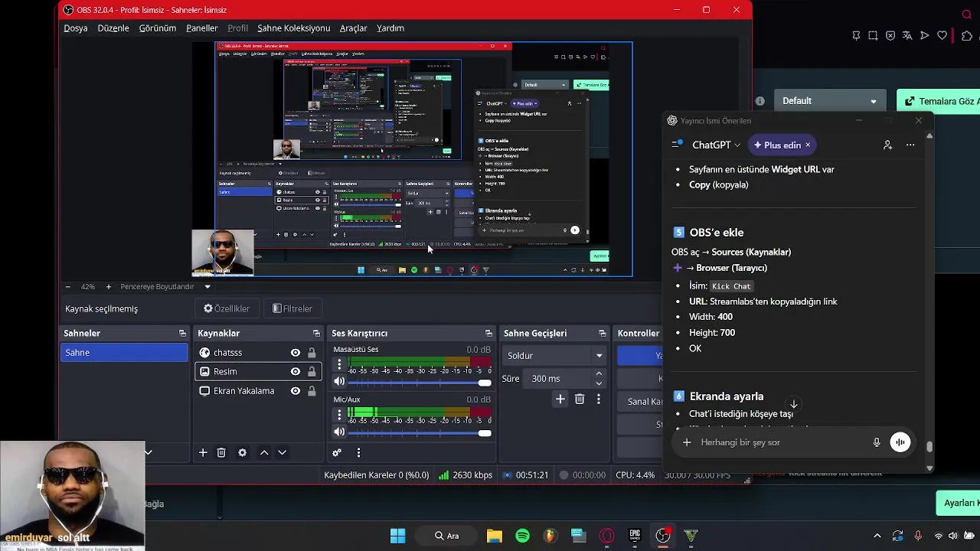Zoom out preview with minus icon
Image resolution: width=980 pixels, height=551 pixels.
(x=67, y=286)
